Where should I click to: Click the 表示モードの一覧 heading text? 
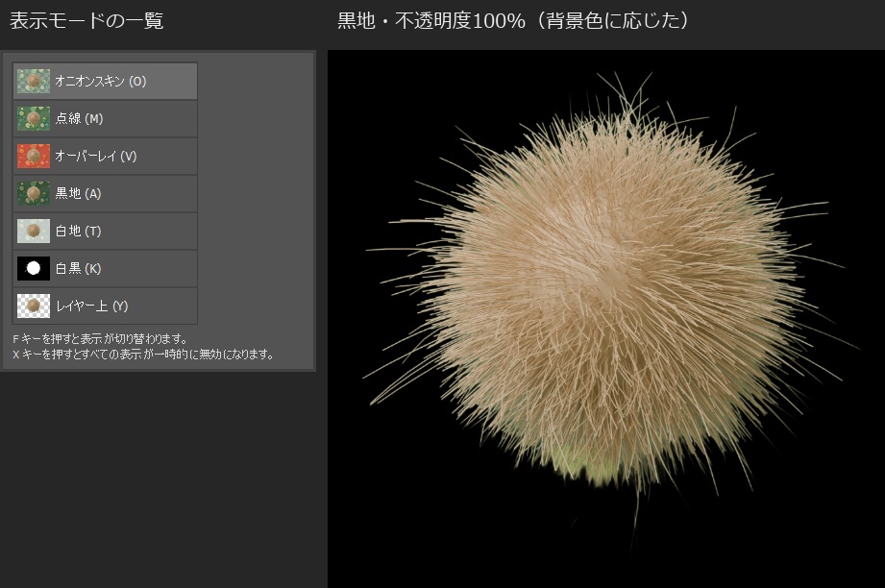pos(86,21)
